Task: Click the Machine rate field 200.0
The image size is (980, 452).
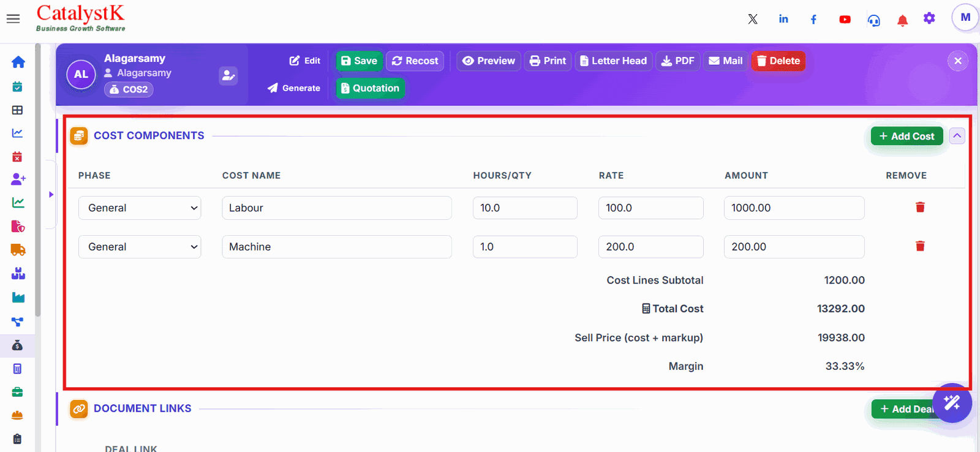Action: pyautogui.click(x=650, y=247)
